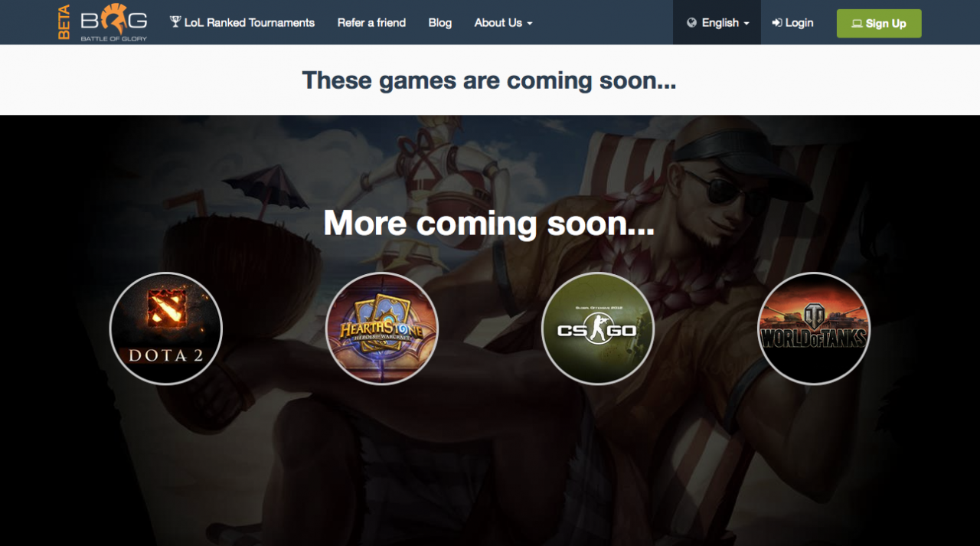Click the BoG Battle of Glory logo

103,22
